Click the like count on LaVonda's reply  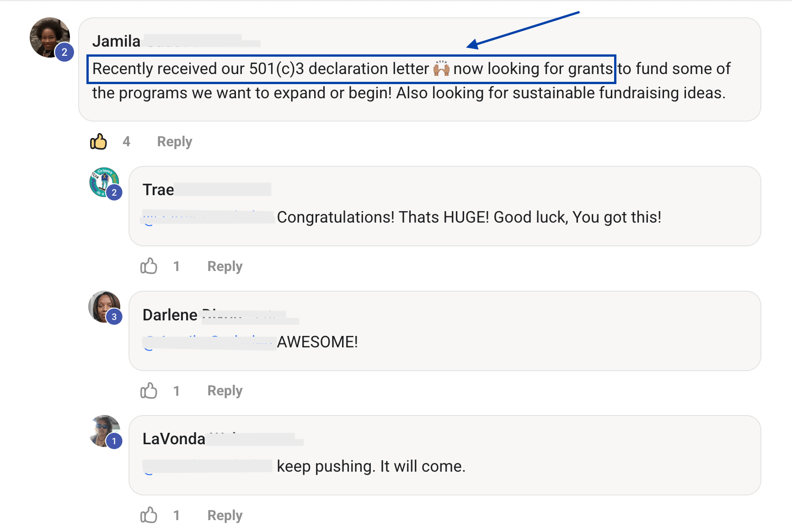click(177, 516)
